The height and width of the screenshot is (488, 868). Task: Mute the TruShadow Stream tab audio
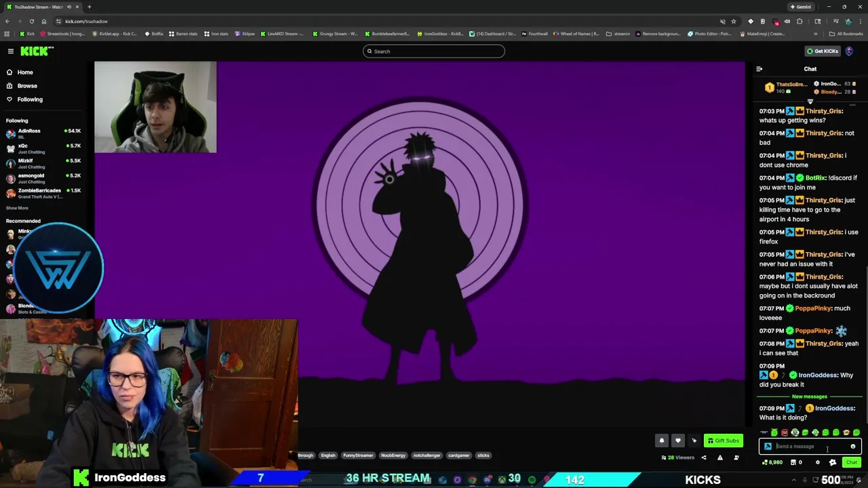[68, 7]
